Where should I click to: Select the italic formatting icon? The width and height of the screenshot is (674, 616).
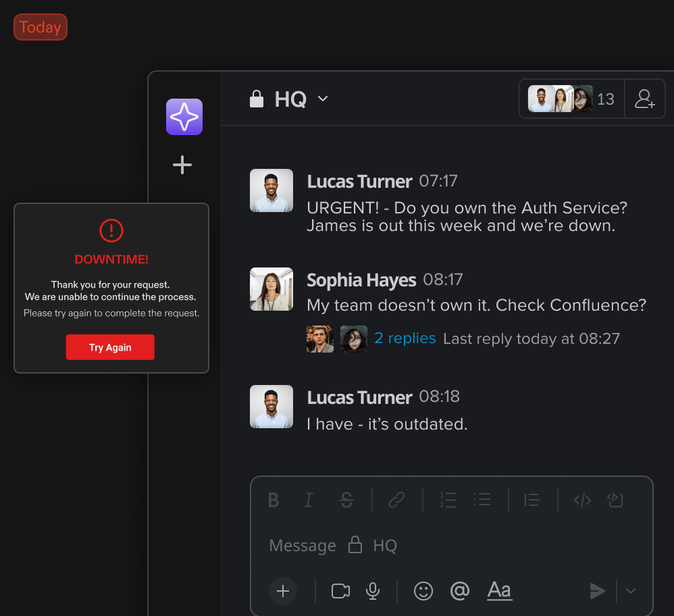point(308,500)
